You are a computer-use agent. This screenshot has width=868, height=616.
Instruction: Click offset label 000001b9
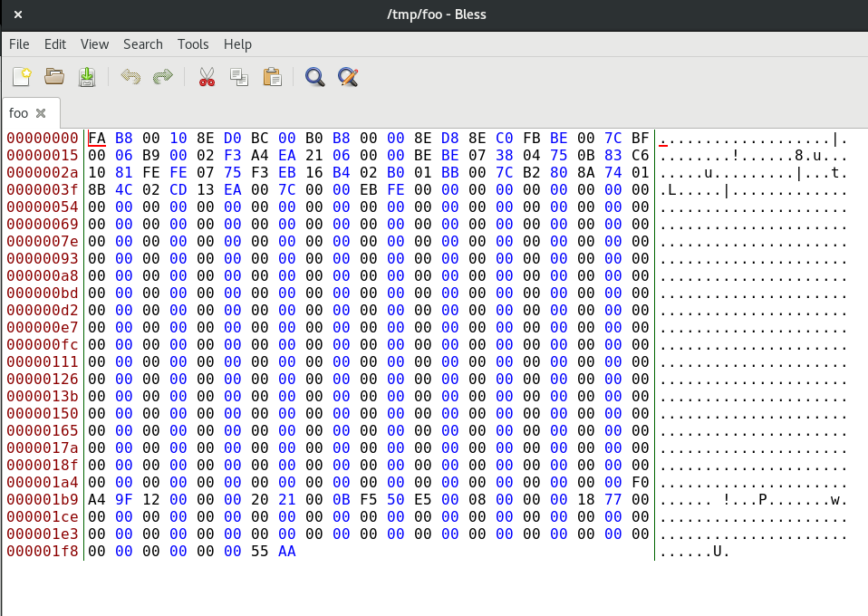tap(42, 499)
